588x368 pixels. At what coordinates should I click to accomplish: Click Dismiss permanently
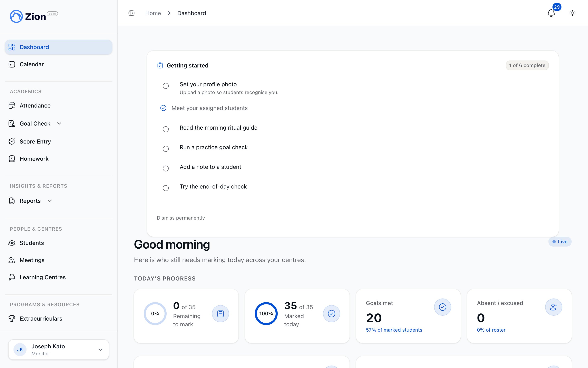(x=181, y=218)
